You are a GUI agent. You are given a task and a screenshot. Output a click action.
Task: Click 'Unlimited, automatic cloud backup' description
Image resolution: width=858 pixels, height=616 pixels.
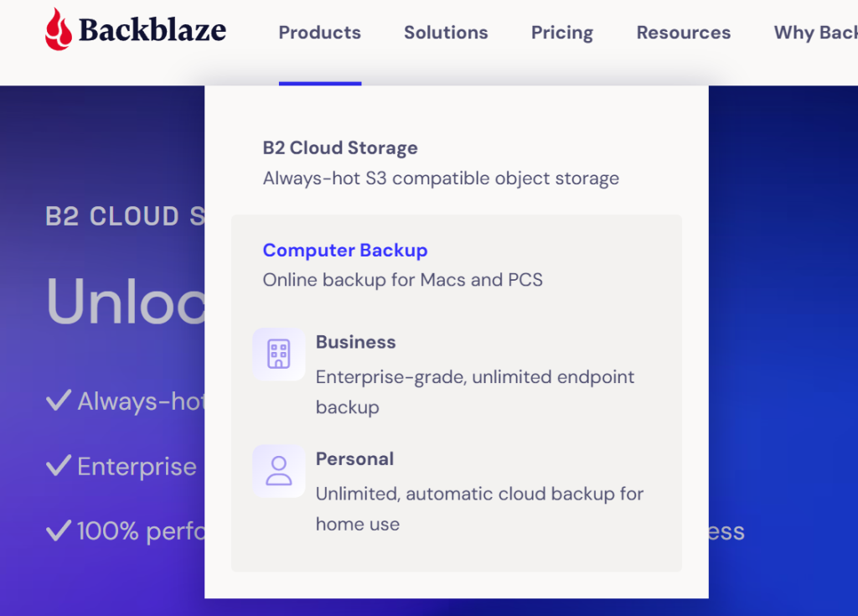[479, 509]
